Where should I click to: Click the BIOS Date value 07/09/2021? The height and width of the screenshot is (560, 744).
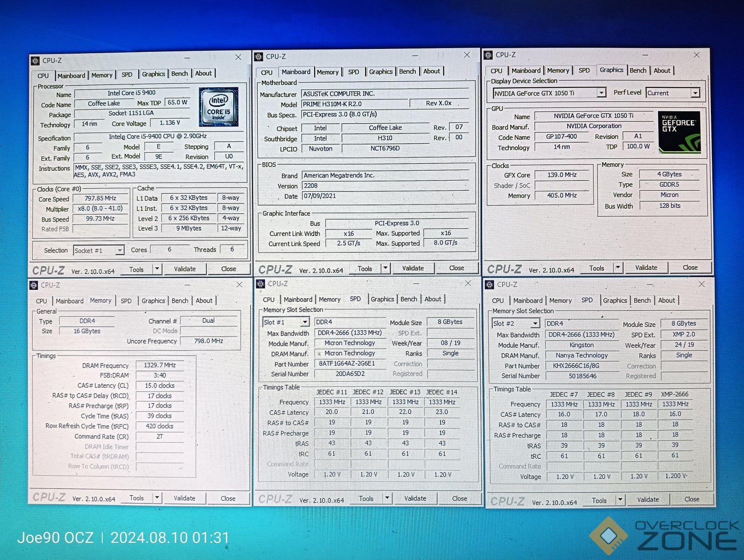pyautogui.click(x=385, y=196)
